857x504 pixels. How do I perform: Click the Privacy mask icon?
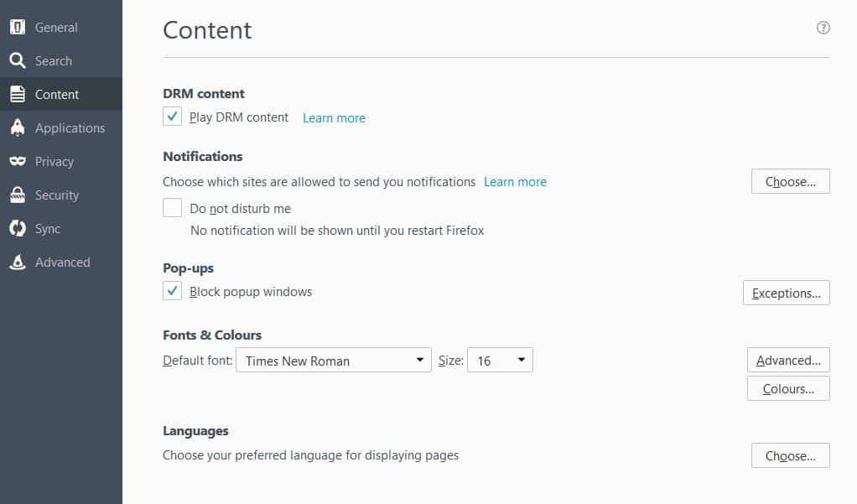pos(17,162)
